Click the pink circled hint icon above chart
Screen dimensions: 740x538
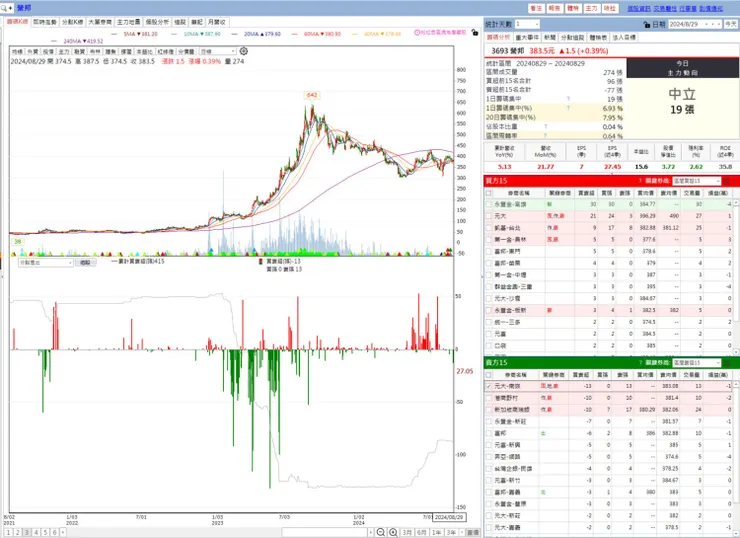[x=417, y=33]
